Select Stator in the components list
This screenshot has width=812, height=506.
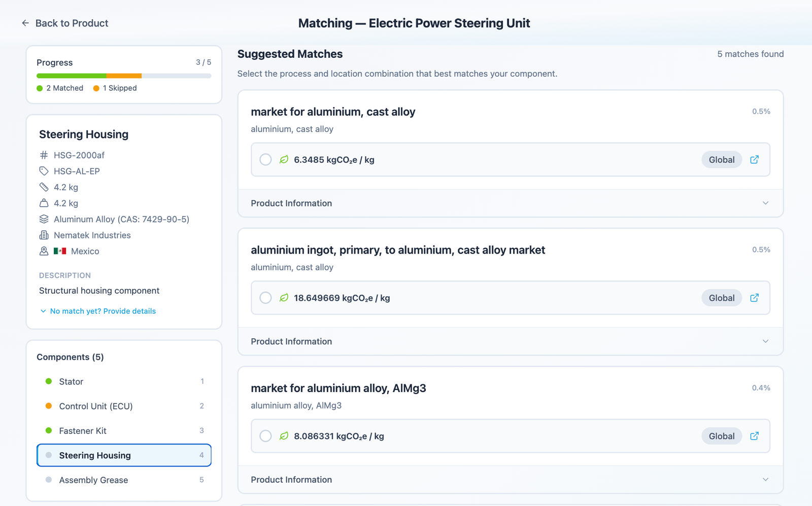pos(71,382)
